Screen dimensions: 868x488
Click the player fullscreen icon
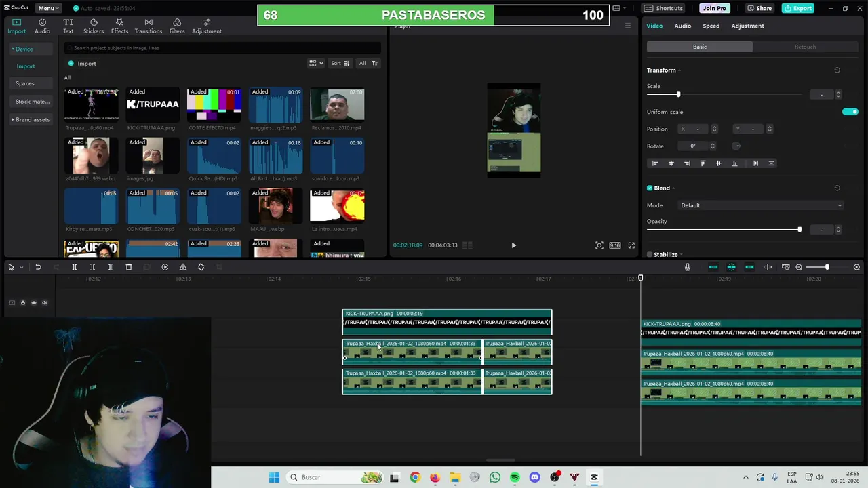tap(631, 245)
